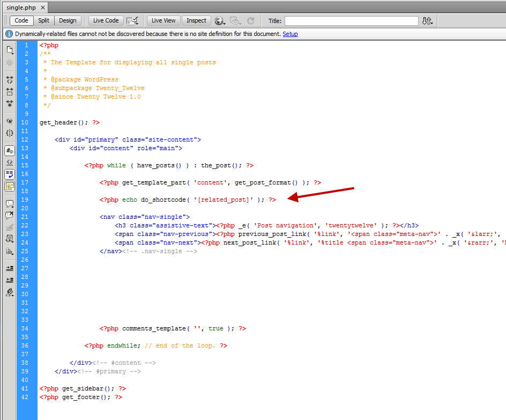
Task: Click the '#content' closing div comment
Action: pos(124,363)
